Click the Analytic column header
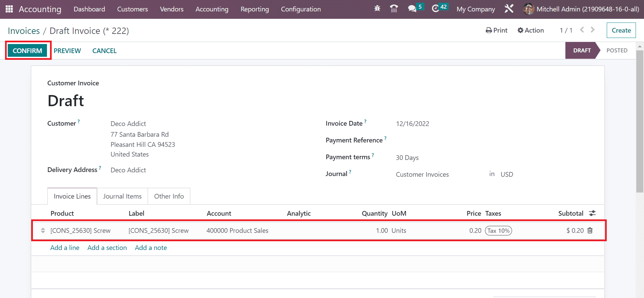This screenshot has width=644, height=298. click(299, 213)
